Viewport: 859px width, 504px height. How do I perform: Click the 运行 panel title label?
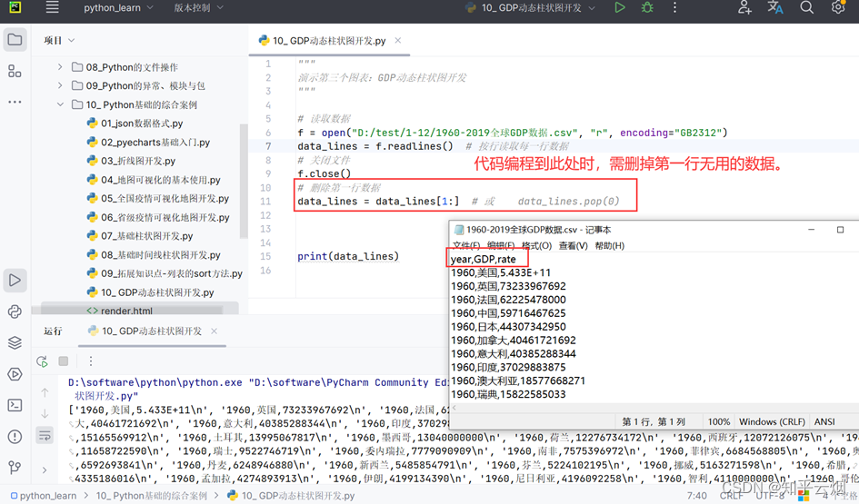coord(53,331)
